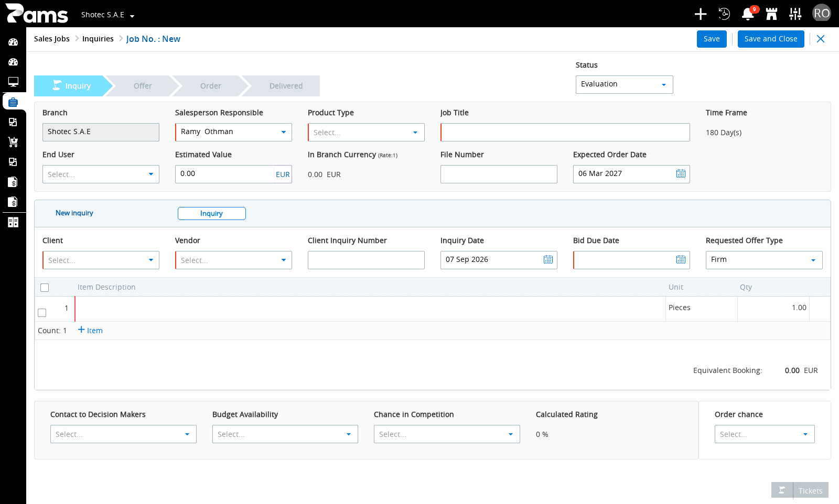Open the Status dropdown showing Evaluation
839x504 pixels.
click(x=624, y=84)
